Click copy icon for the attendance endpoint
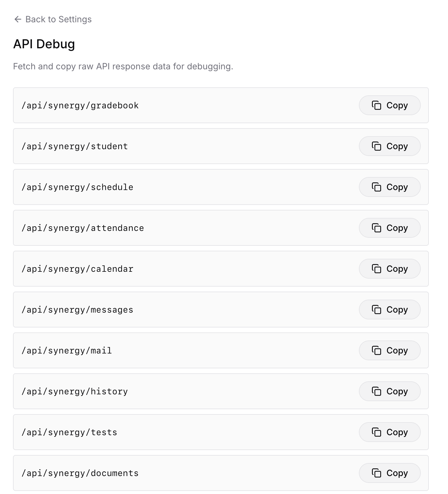 tap(376, 228)
